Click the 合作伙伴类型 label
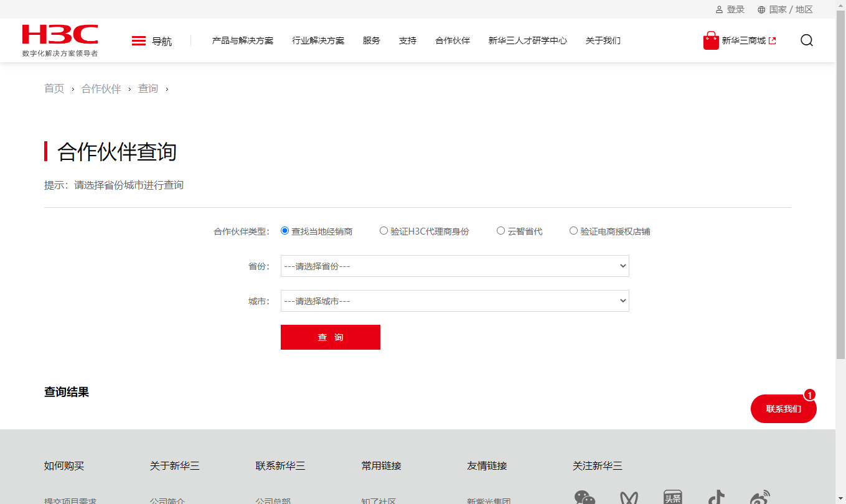Screen dimensions: 846x504 click(242, 231)
